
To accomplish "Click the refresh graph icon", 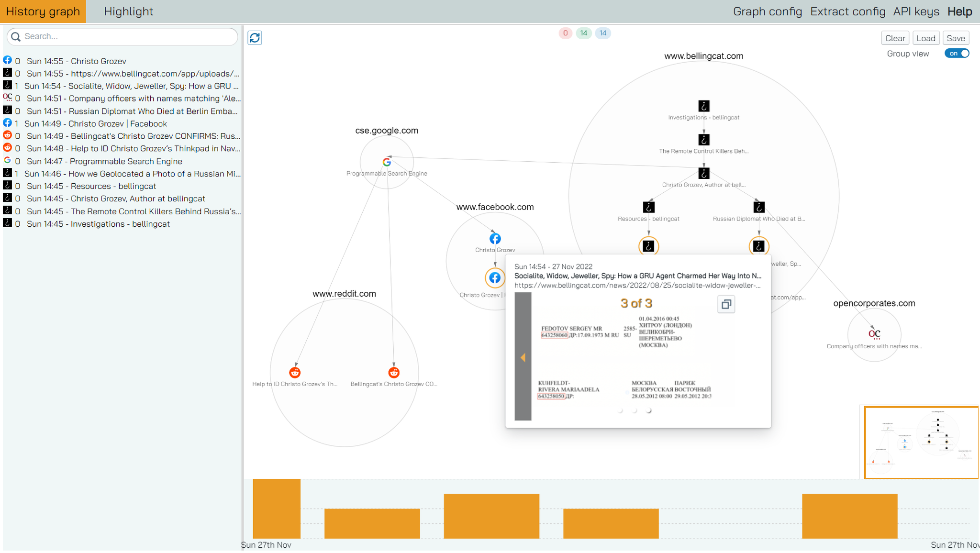I will (x=255, y=38).
